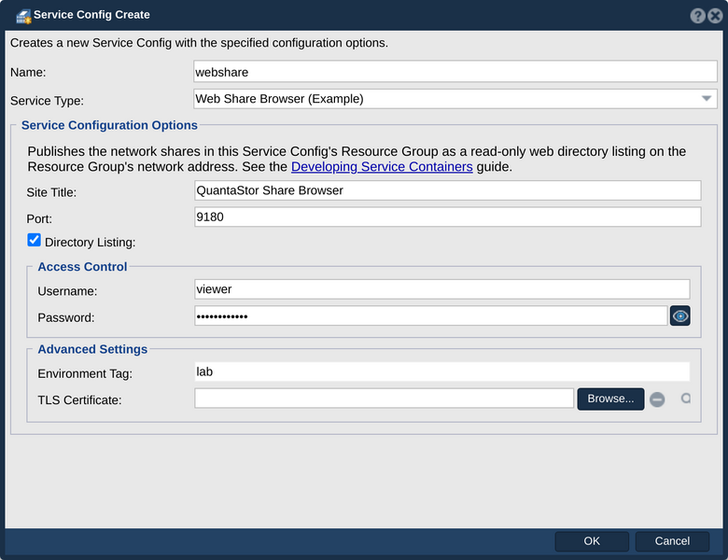
Task: Click the empty TLS Certificate field
Action: (384, 399)
